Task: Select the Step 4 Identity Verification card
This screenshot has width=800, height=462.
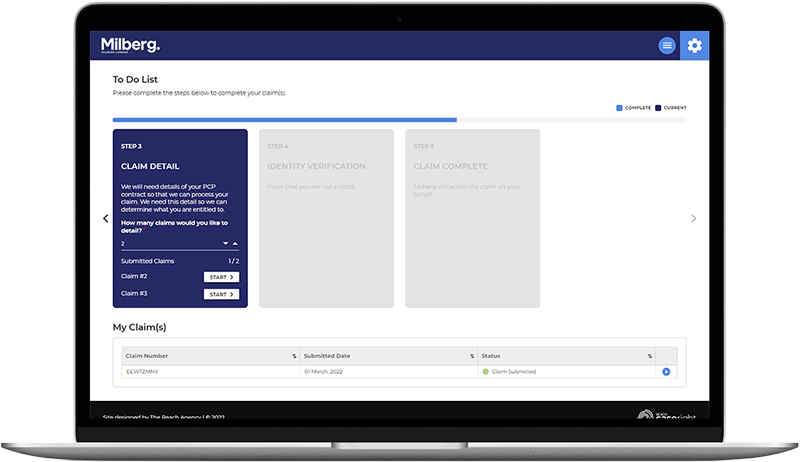Action: [x=326, y=218]
